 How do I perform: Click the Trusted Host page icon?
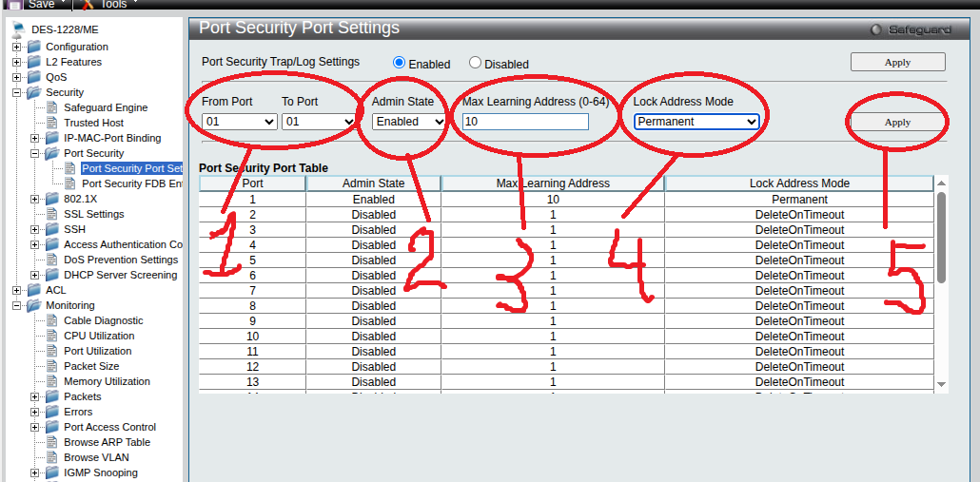(x=52, y=123)
